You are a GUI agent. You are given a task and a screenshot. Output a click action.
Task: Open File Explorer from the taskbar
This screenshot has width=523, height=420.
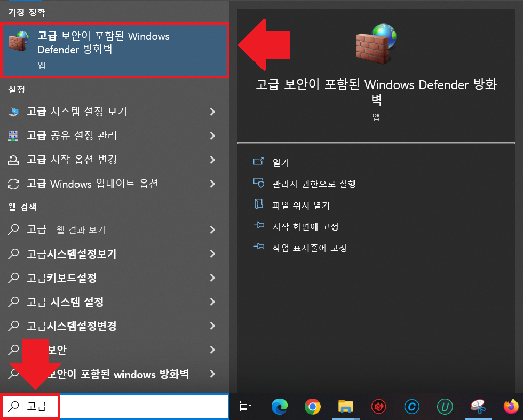(346, 407)
